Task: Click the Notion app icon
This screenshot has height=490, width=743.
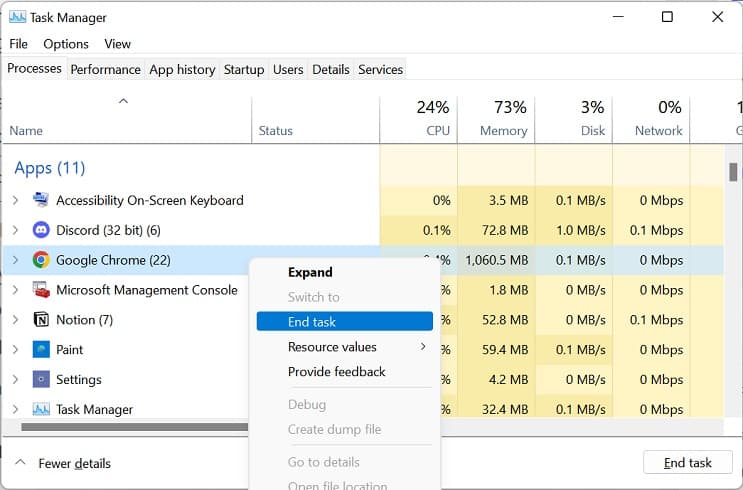Action: click(41, 319)
